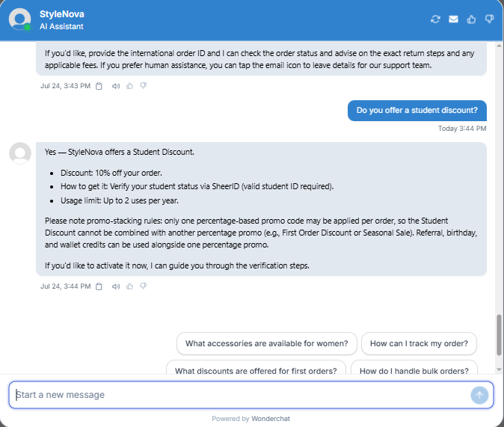This screenshot has width=504, height=427.
Task: Dislike the 3:44 PM student discount reply
Action: [x=144, y=286]
